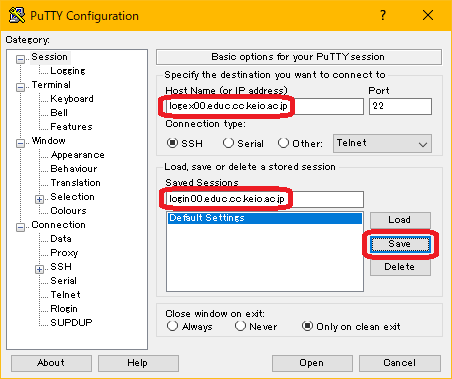Open the SUPDUP settings category
Viewport: 452px width, 379px height.
(71, 323)
